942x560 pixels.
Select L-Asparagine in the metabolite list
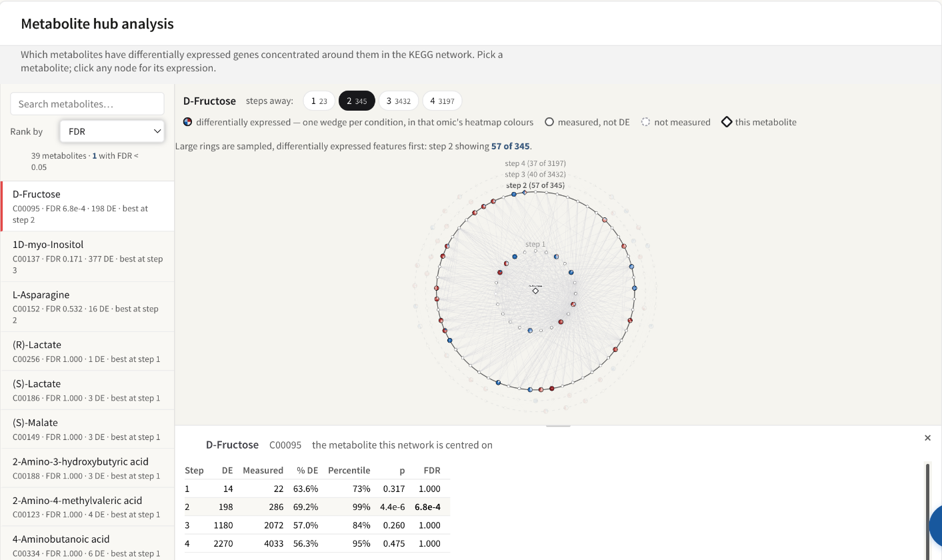87,307
